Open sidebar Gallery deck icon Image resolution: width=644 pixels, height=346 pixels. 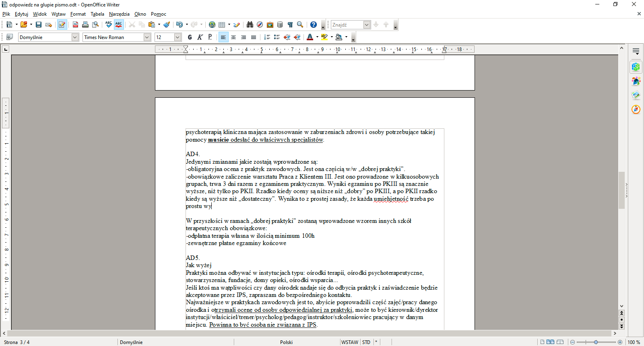pos(636,95)
